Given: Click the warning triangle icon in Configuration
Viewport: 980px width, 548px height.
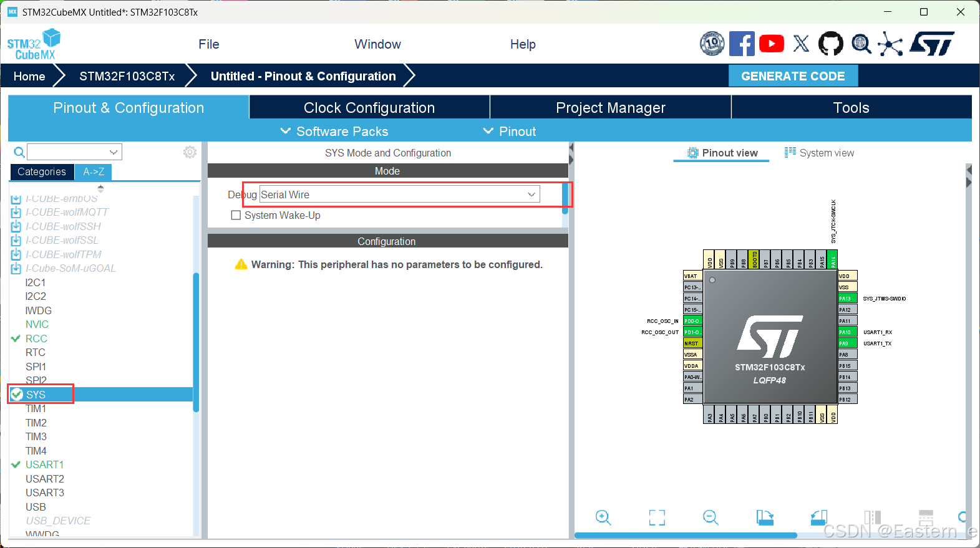Looking at the screenshot, I should coord(241,264).
